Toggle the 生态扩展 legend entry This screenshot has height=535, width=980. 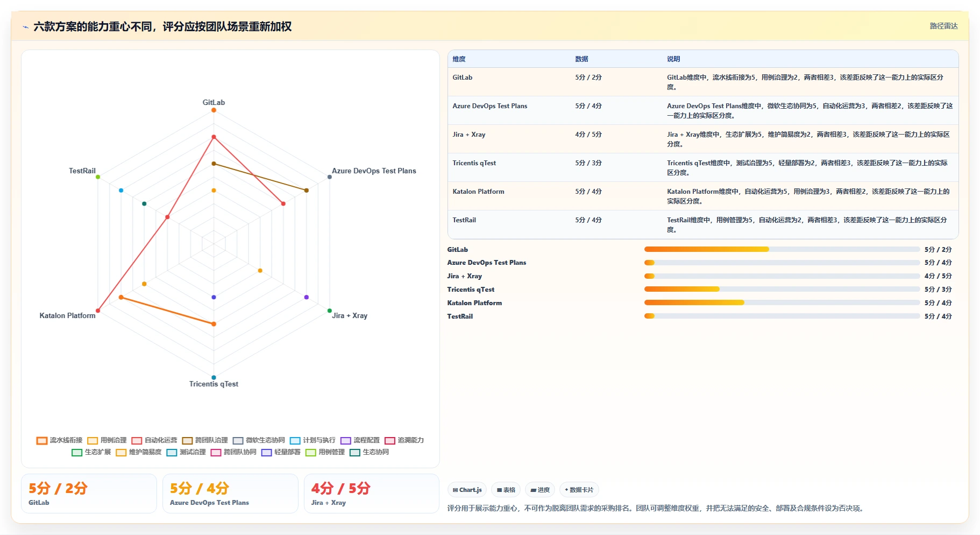[x=91, y=452]
